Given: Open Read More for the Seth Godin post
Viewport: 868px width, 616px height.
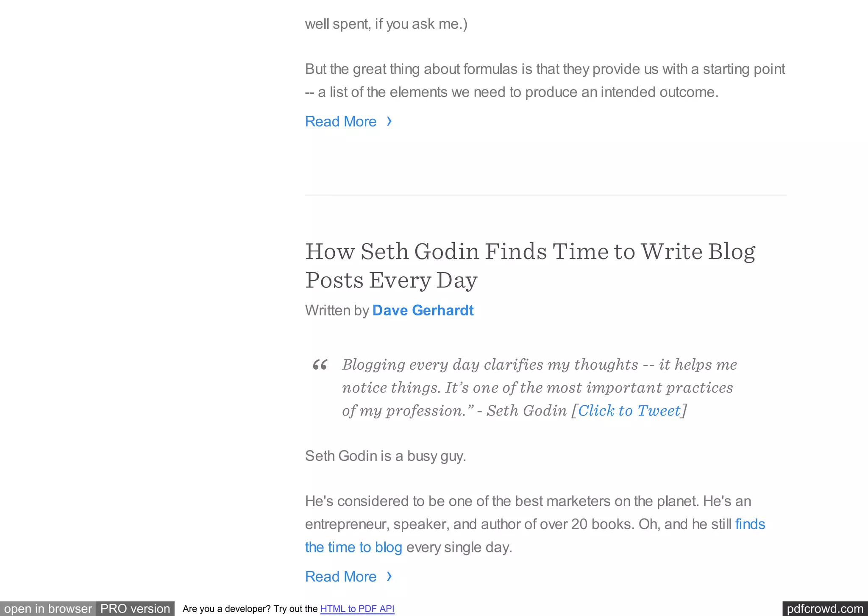Looking at the screenshot, I should tap(341, 577).
